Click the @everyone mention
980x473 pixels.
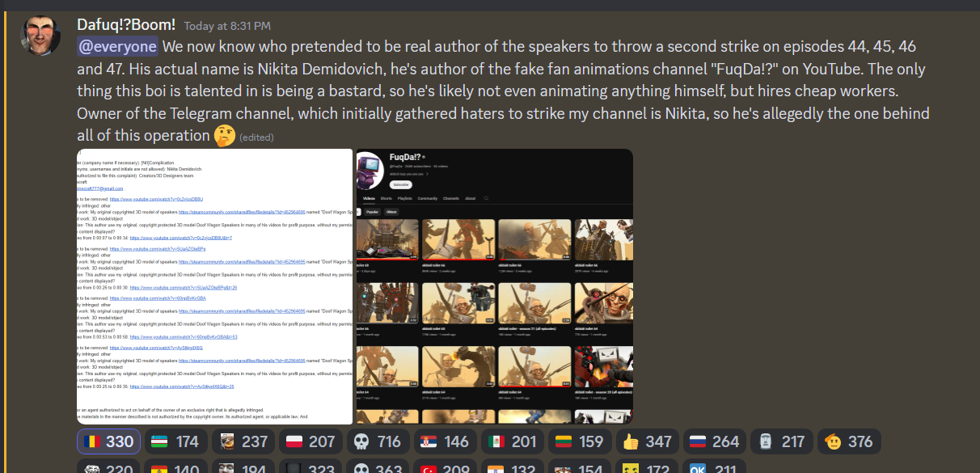click(118, 47)
